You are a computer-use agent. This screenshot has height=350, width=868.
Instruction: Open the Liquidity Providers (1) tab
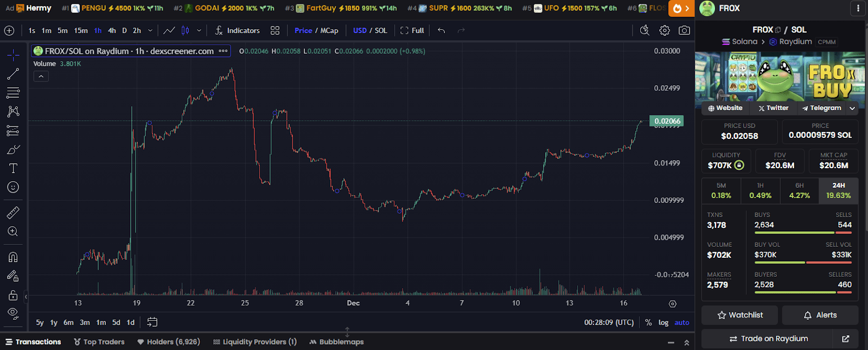click(255, 342)
